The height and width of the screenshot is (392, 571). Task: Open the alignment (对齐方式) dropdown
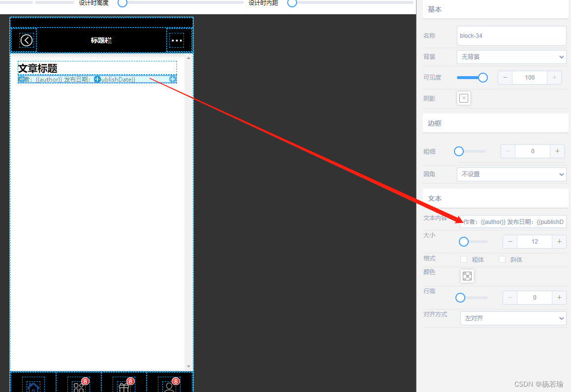coord(513,318)
